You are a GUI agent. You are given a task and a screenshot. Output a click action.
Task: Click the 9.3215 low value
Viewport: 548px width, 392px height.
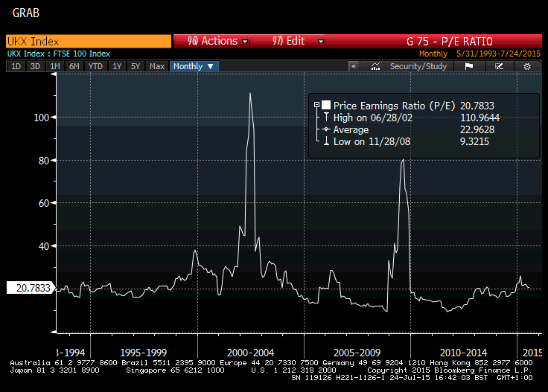[x=474, y=141]
